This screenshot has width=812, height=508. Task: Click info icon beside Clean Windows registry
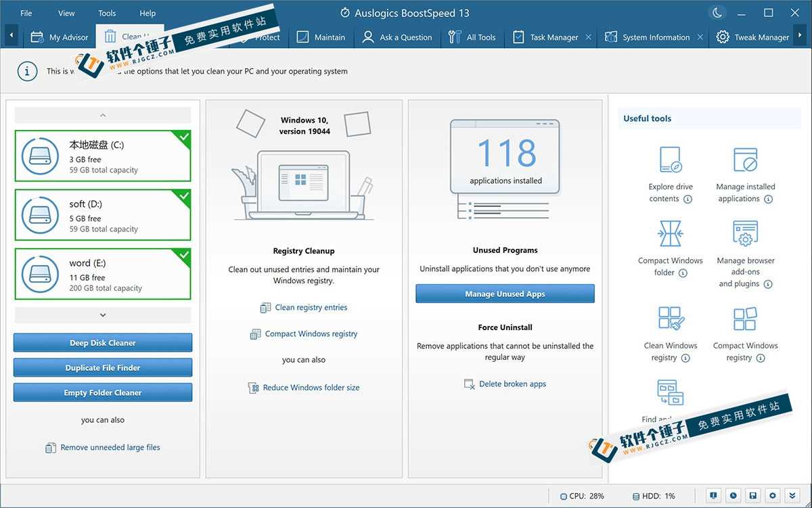[x=685, y=358]
